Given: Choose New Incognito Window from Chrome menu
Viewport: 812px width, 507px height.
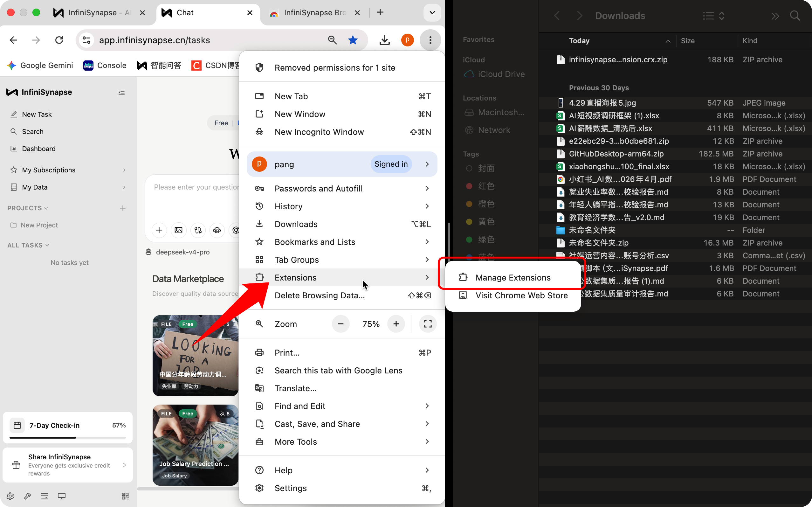Looking at the screenshot, I should tap(342, 132).
